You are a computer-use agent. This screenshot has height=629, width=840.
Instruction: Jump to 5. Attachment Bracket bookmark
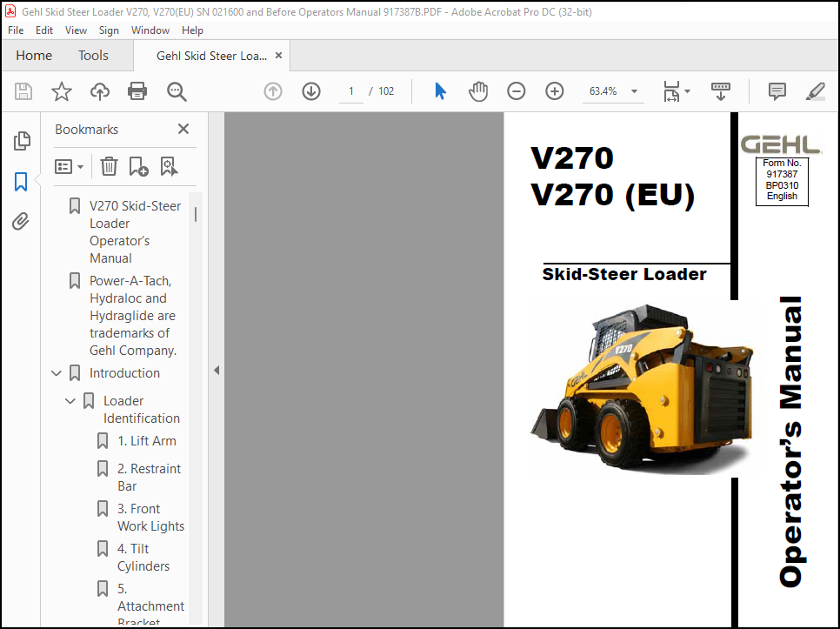click(x=150, y=606)
